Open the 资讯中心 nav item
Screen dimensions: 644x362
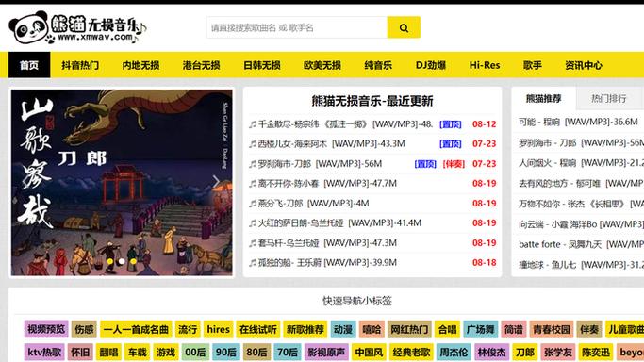coord(584,65)
